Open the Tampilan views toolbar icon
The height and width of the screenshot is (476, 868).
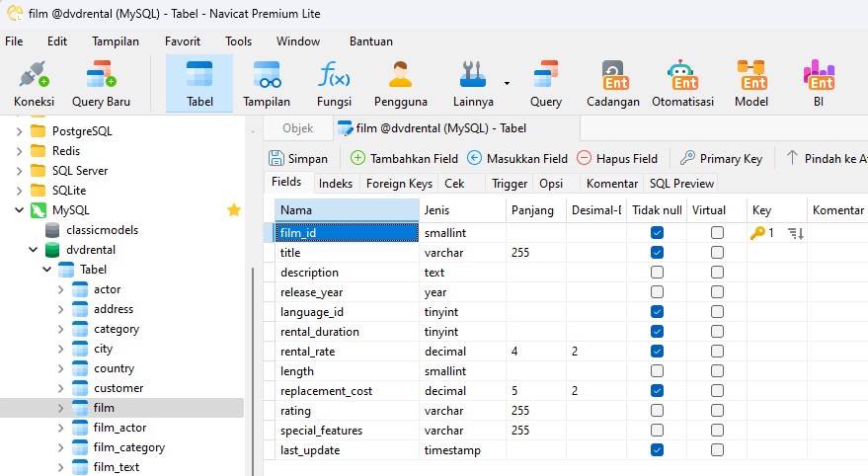coord(267,75)
